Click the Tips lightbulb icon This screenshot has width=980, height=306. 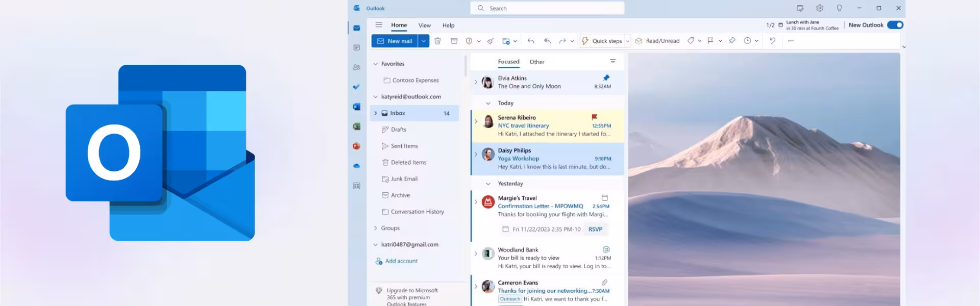click(839, 8)
